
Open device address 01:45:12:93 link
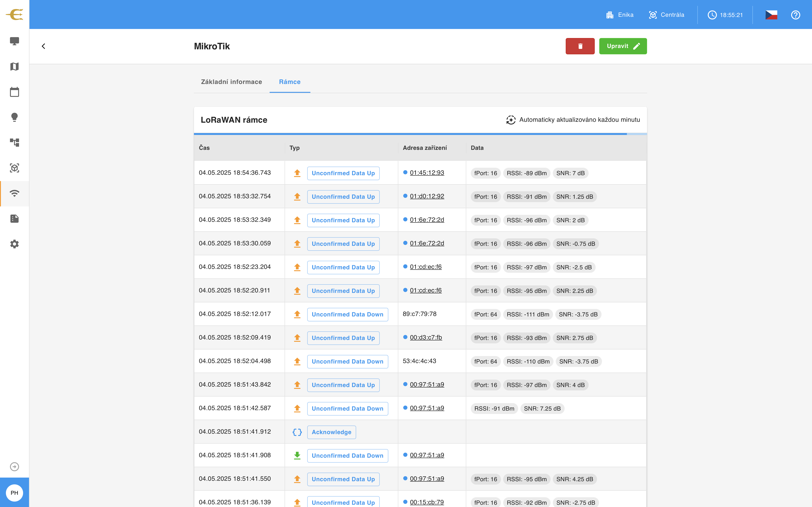(x=427, y=173)
